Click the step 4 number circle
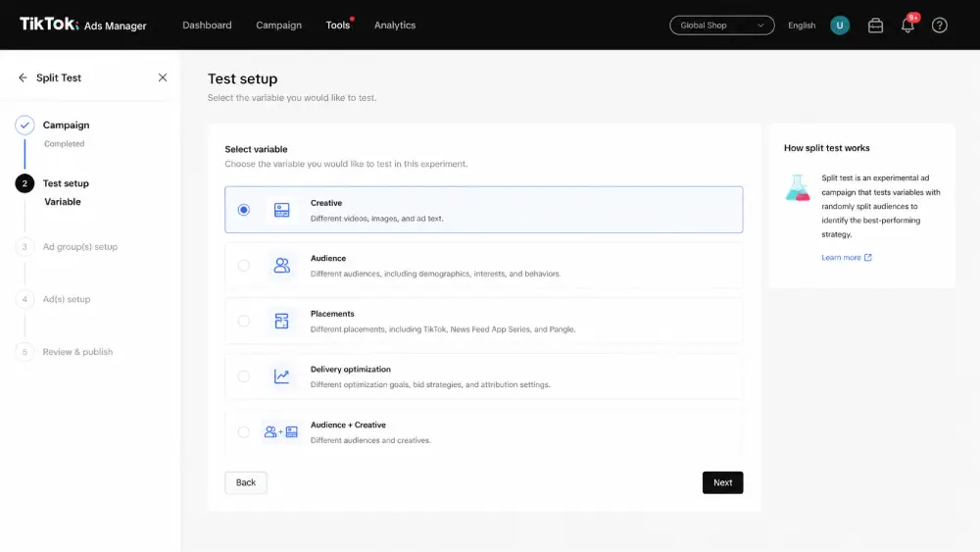The image size is (980, 552). pyautogui.click(x=24, y=299)
